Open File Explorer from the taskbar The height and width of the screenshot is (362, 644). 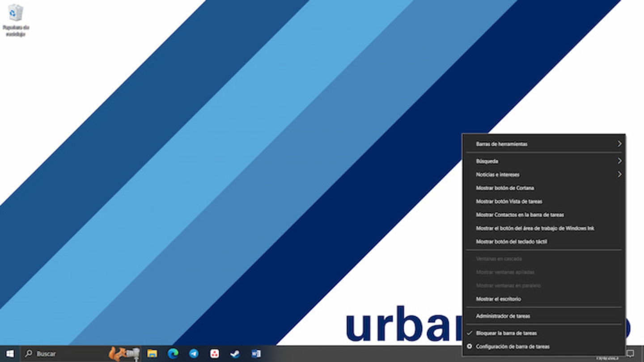(152, 354)
